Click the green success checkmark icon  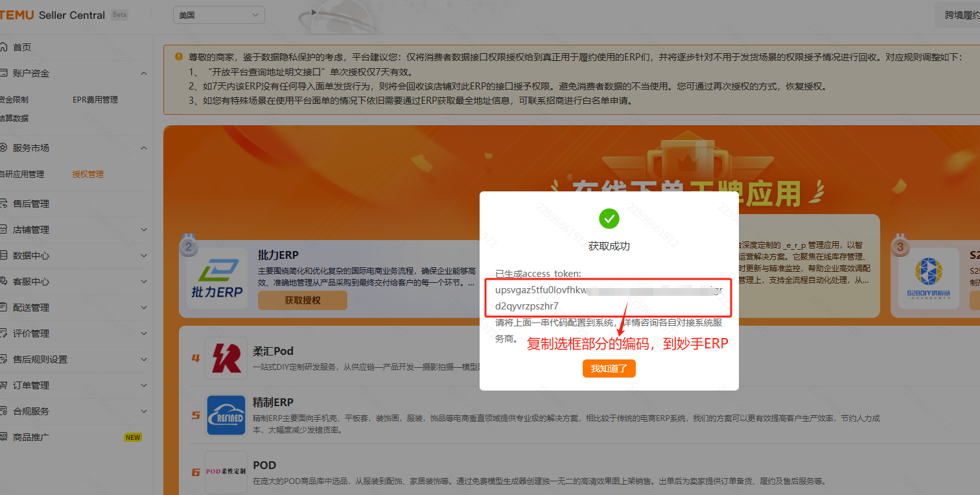coord(609,219)
